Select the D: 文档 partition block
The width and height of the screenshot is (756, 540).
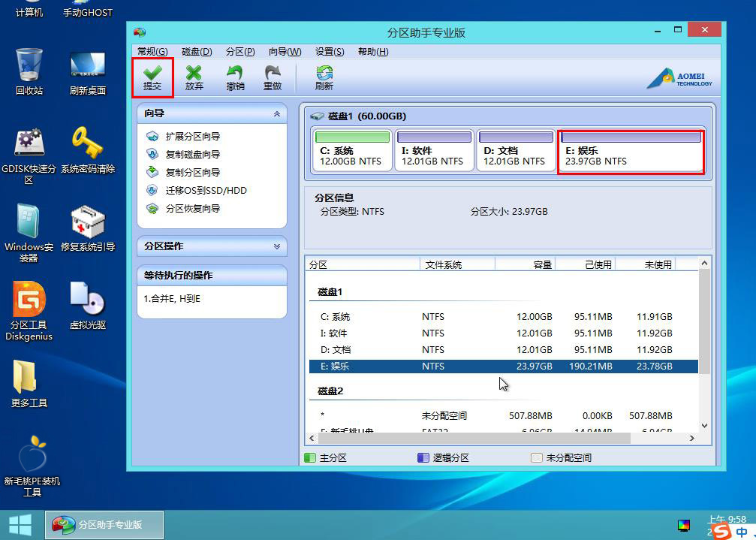click(x=516, y=150)
